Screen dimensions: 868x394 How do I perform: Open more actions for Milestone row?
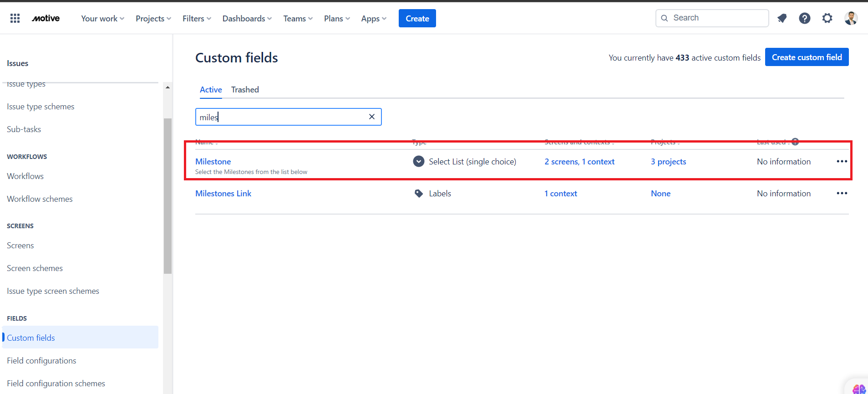842,162
